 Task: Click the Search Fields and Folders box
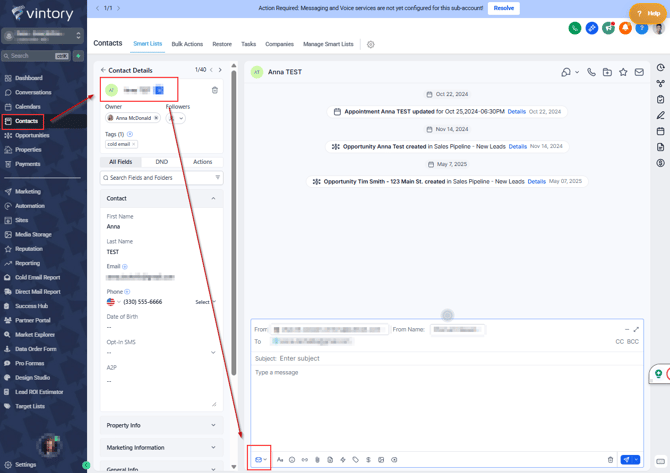click(158, 178)
